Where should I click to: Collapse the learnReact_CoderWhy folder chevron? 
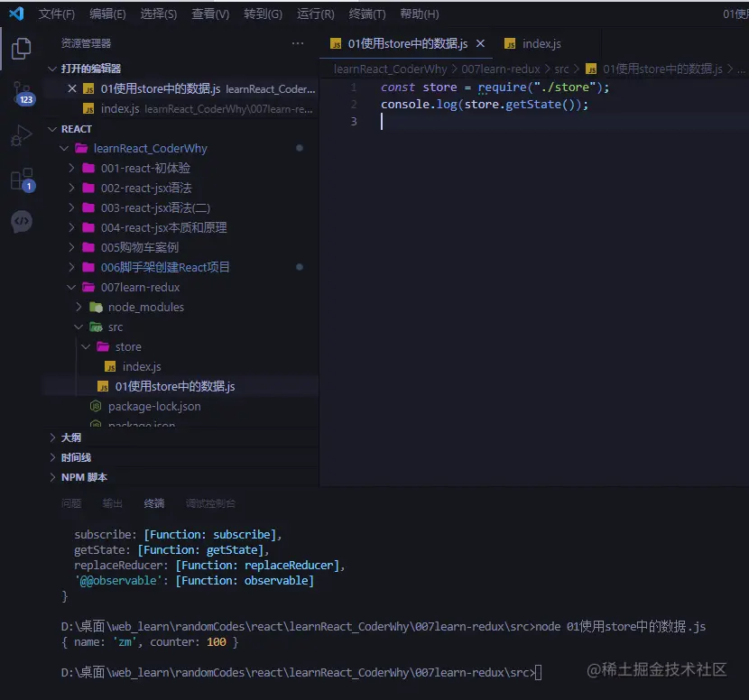64,149
